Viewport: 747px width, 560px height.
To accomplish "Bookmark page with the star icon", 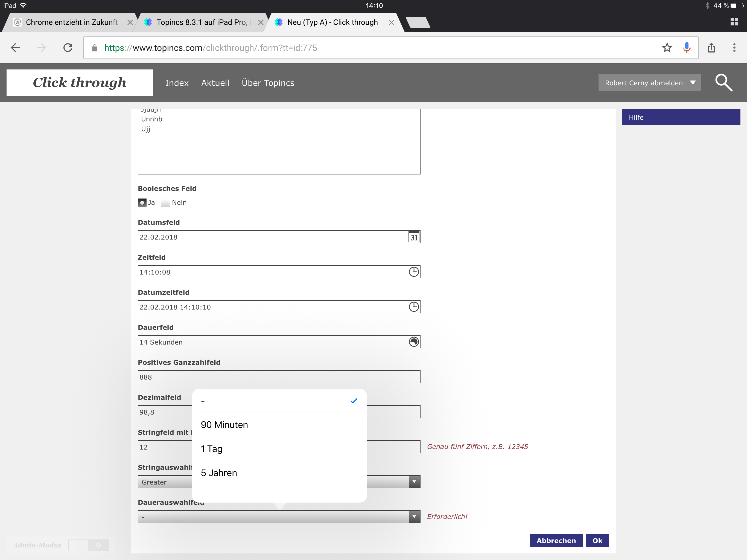I will pyautogui.click(x=667, y=48).
